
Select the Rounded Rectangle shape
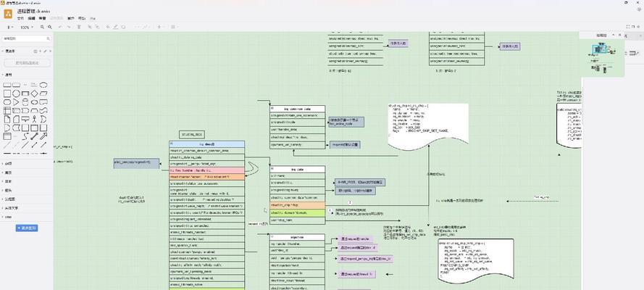click(16, 85)
